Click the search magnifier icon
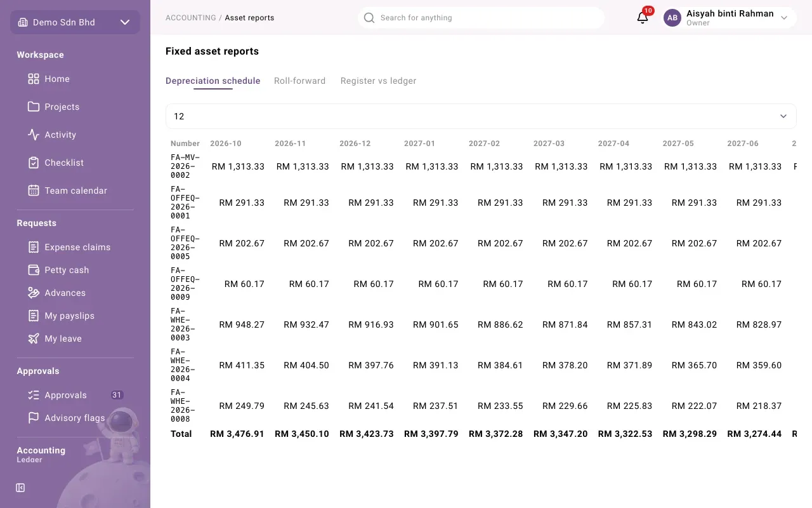This screenshot has height=508, width=812. pyautogui.click(x=369, y=18)
